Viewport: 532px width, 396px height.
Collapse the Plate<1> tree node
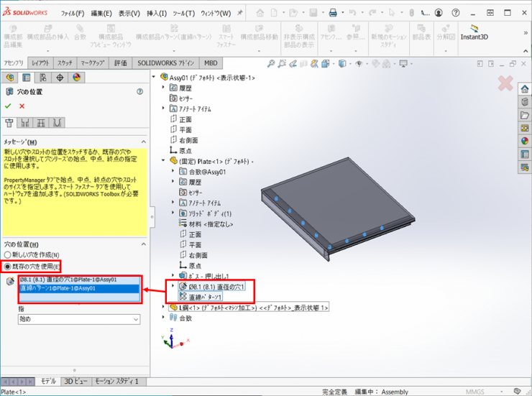(163, 161)
